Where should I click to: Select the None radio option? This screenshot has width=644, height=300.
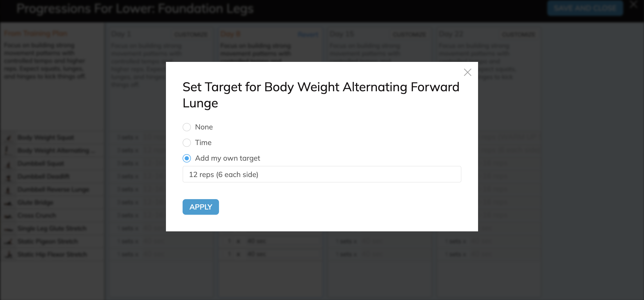click(x=187, y=127)
